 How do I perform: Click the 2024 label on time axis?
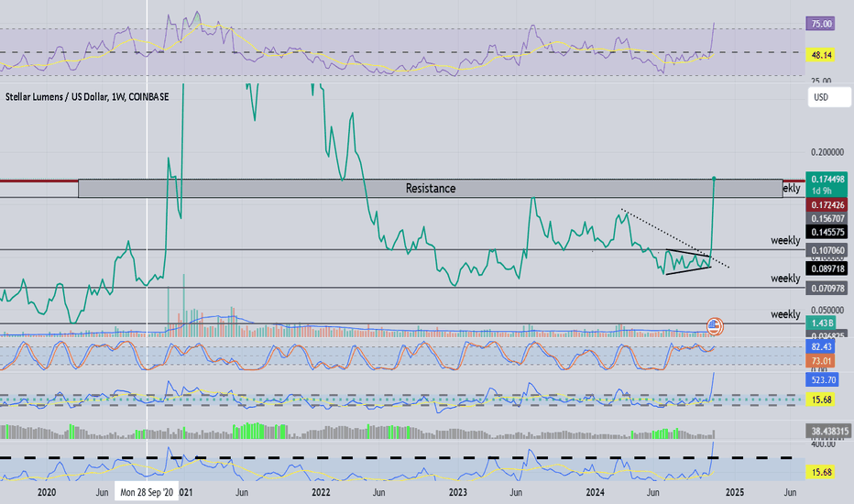point(596,493)
